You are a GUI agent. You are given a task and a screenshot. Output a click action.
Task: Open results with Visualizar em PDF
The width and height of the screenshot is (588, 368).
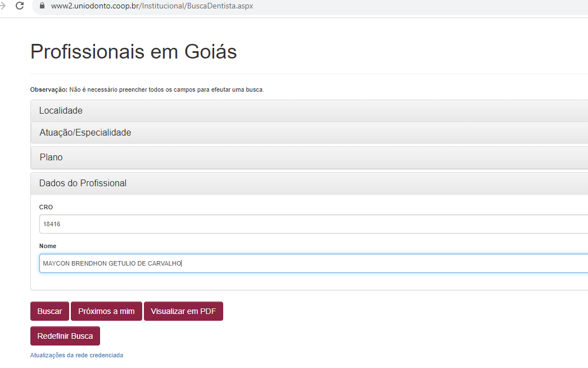[183, 311]
